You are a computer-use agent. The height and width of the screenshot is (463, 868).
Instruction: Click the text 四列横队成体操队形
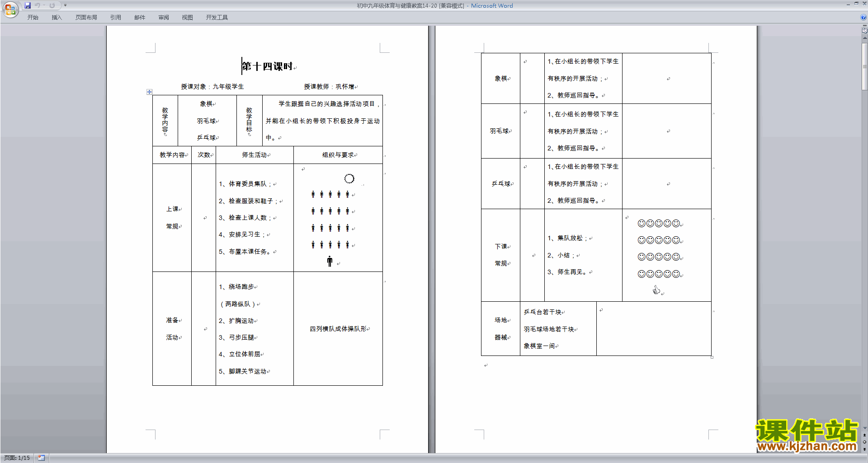click(x=338, y=329)
